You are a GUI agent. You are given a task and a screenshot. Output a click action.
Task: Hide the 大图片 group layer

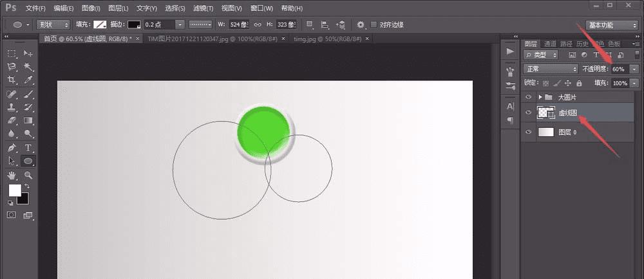pos(529,97)
